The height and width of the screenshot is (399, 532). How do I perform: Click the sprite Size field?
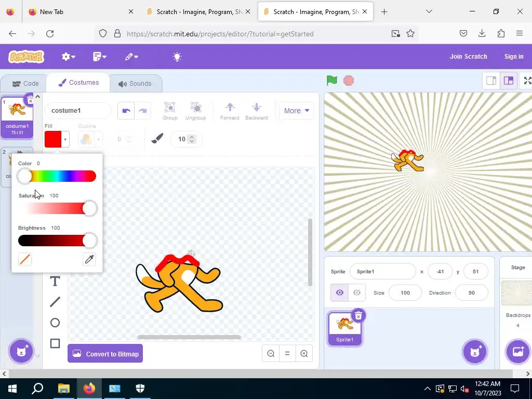tap(405, 292)
